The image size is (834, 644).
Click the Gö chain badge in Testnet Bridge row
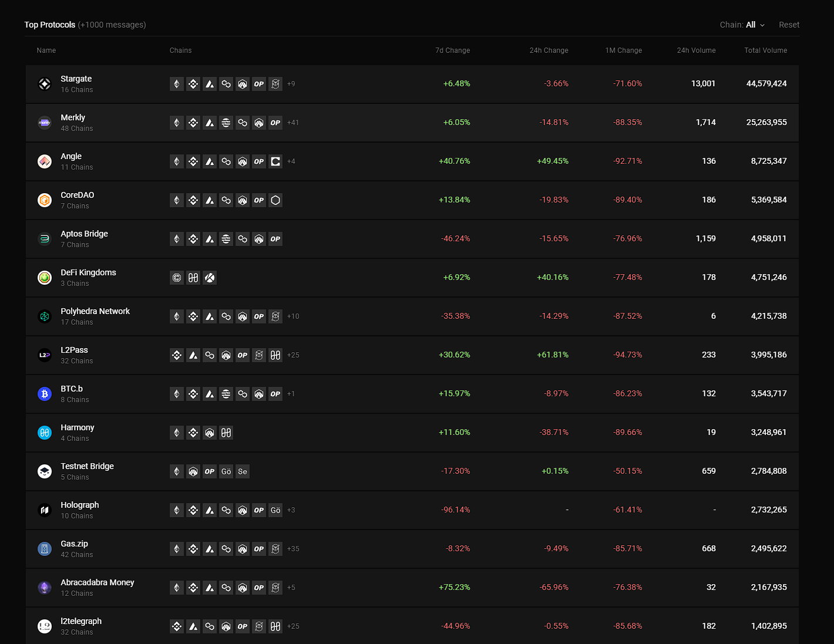(x=226, y=471)
